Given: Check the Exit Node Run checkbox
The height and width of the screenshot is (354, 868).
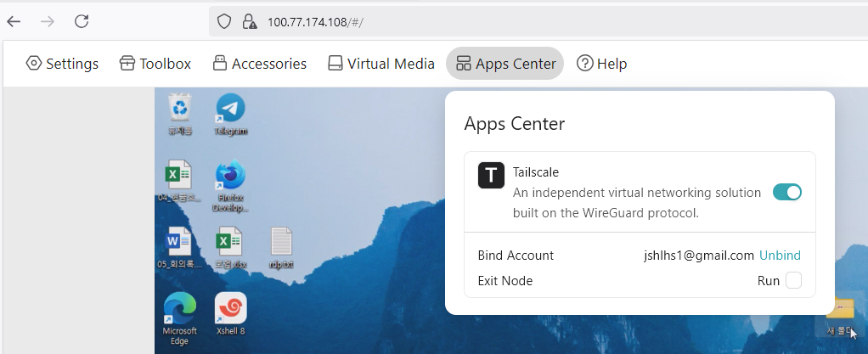Looking at the screenshot, I should coord(793,280).
